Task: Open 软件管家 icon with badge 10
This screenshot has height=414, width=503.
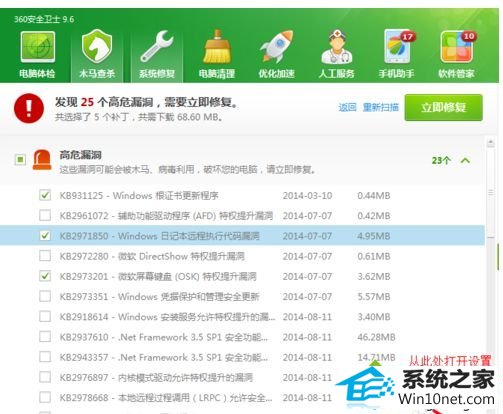Action: (457, 47)
